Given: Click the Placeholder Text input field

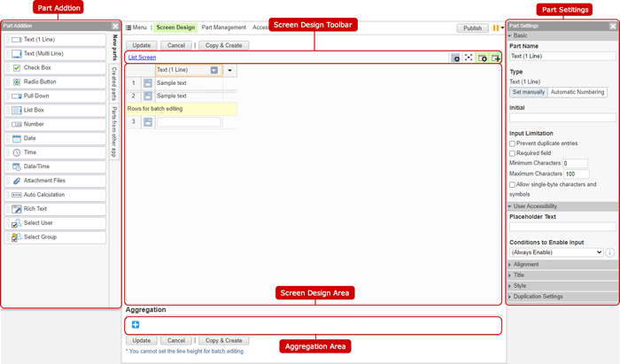Looking at the screenshot, I should pos(562,227).
